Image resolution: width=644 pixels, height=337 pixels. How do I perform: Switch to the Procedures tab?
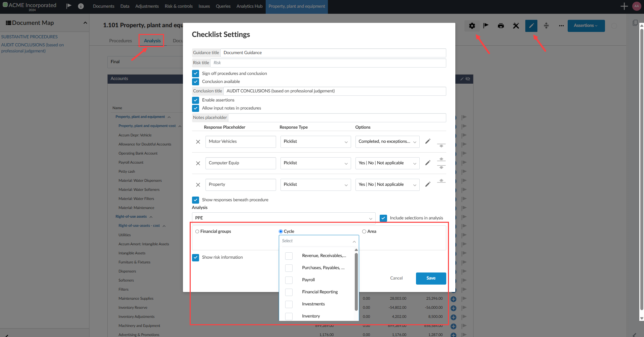click(x=120, y=40)
